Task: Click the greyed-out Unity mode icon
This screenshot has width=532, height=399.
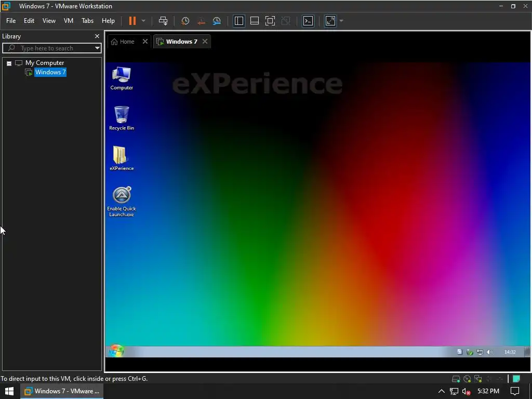Action: click(286, 21)
